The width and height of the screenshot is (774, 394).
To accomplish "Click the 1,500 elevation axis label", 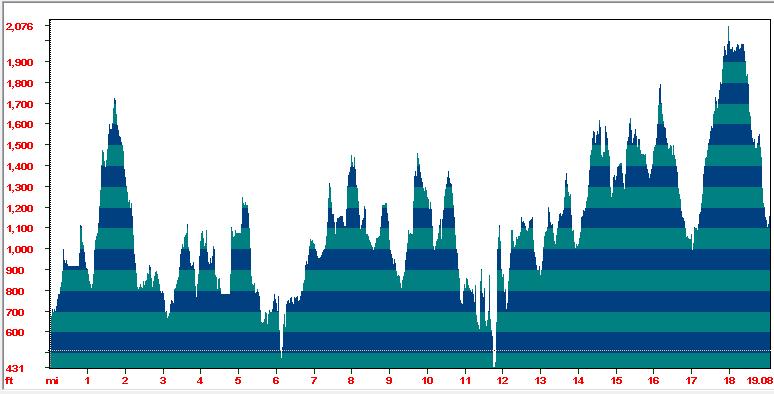I will point(19,146).
